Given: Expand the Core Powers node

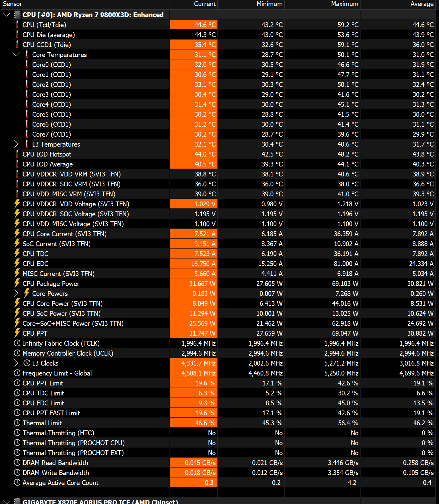Looking at the screenshot, I should point(16,293).
